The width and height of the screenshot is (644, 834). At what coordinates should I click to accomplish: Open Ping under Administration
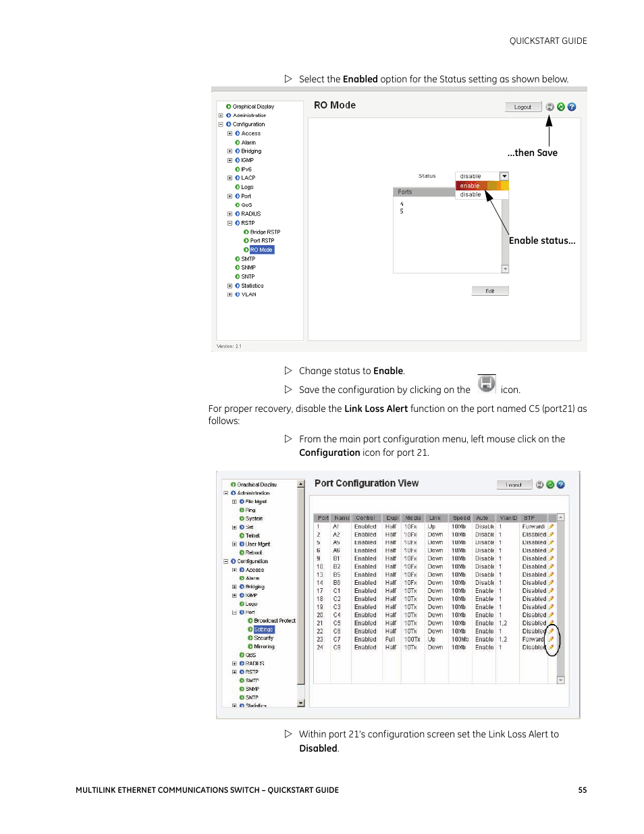click(x=250, y=511)
